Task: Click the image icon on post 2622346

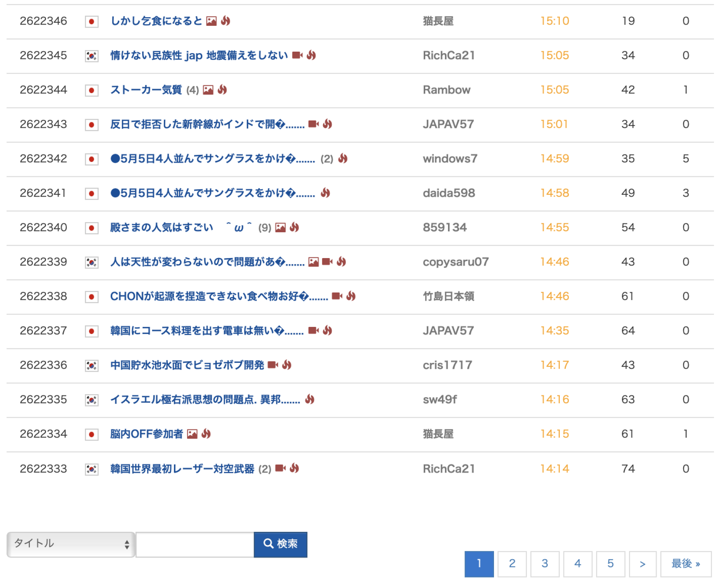Action: 211,21
